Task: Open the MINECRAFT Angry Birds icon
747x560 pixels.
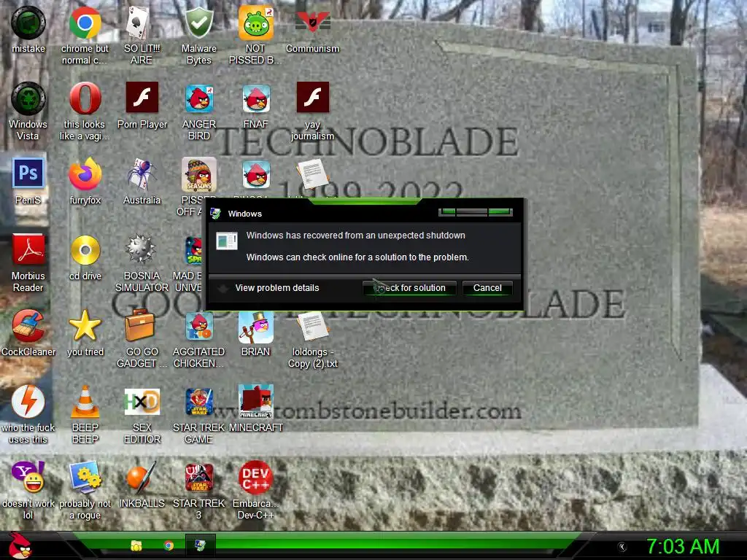Action: 256,402
